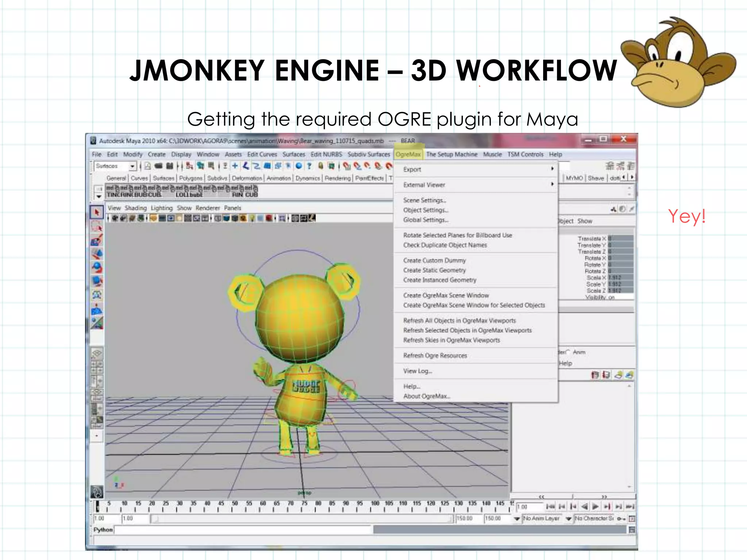Open the animation preferences button
The image size is (747, 560).
[632, 518]
